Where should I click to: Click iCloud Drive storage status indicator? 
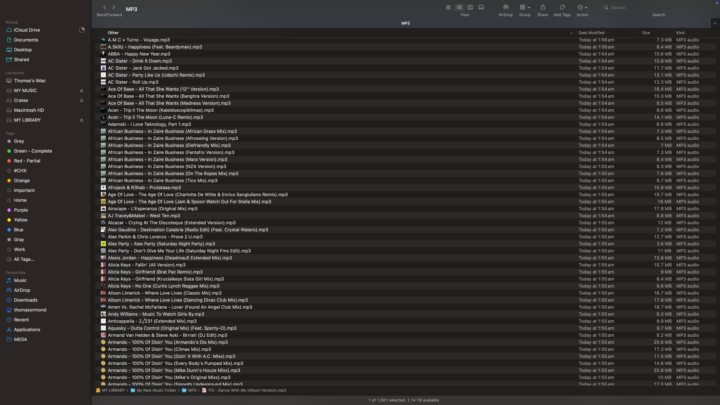(x=82, y=30)
